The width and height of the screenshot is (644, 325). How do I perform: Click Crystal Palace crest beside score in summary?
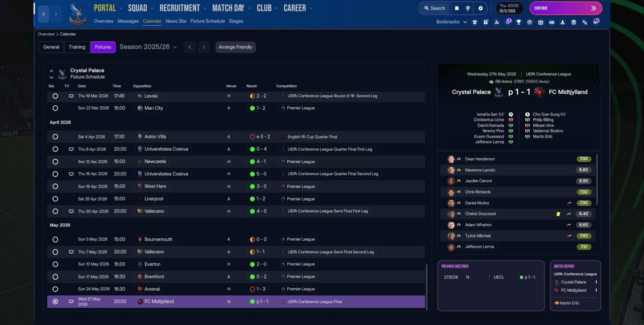click(x=499, y=92)
